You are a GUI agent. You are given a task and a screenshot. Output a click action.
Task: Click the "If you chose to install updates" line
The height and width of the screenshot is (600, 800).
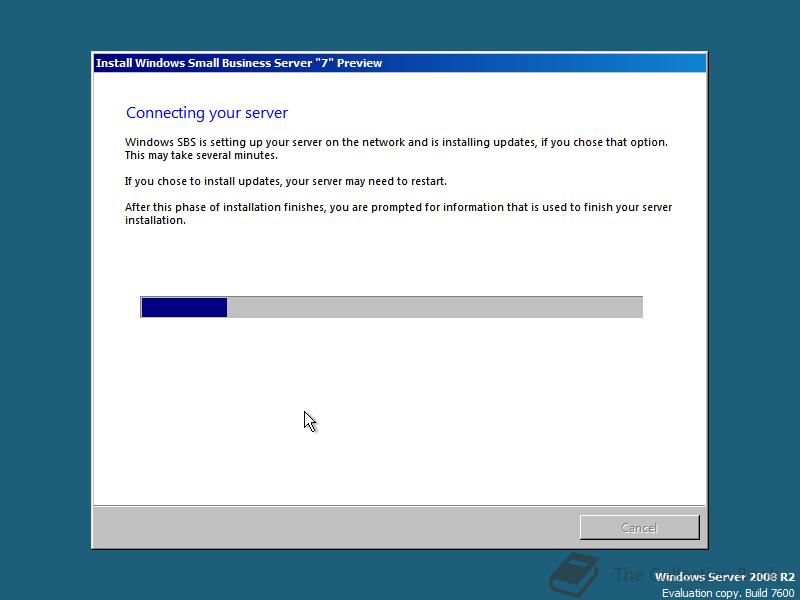(x=286, y=181)
